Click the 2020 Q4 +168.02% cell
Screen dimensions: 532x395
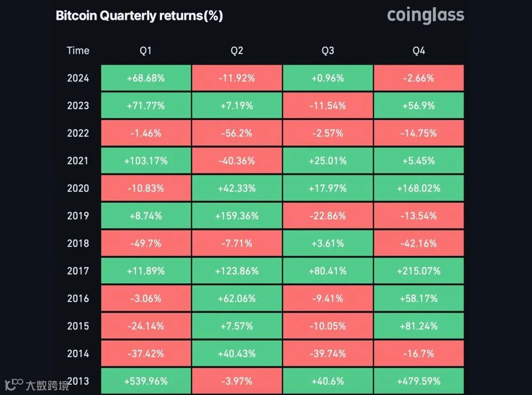click(419, 188)
